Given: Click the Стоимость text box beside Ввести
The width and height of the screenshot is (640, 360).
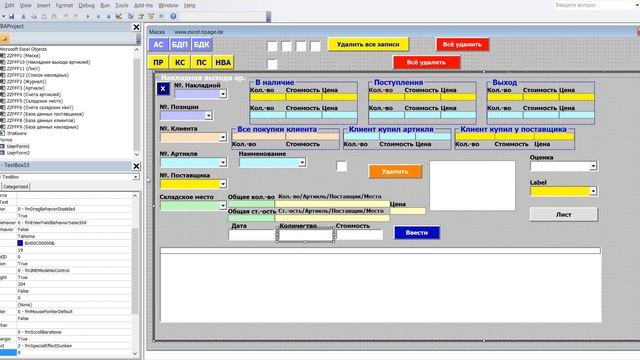Looking at the screenshot, I should pos(360,235).
